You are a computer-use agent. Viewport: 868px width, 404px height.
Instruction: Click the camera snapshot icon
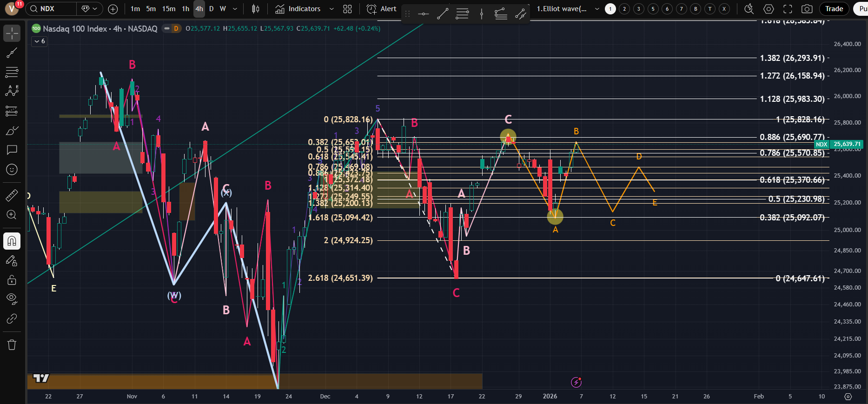[807, 9]
